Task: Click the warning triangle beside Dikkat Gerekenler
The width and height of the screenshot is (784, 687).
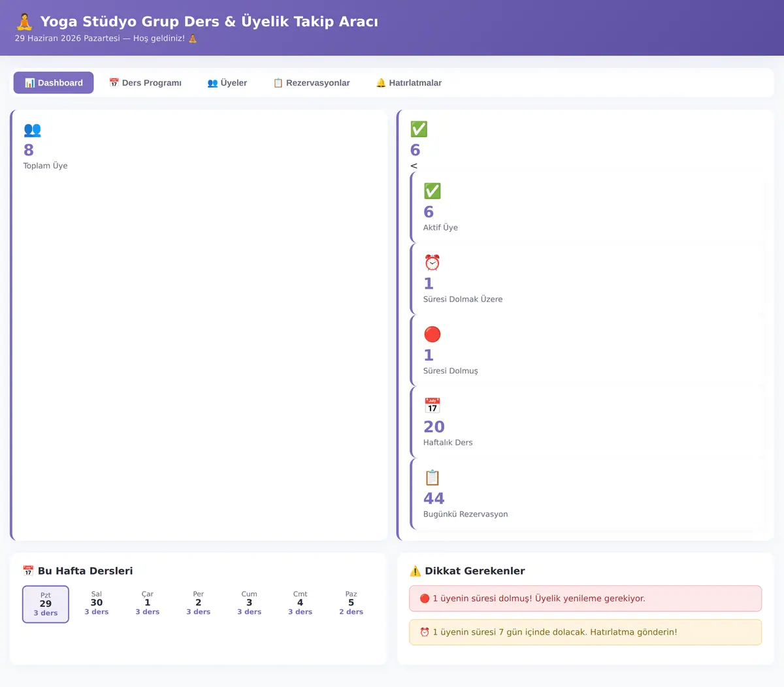Action: click(415, 571)
